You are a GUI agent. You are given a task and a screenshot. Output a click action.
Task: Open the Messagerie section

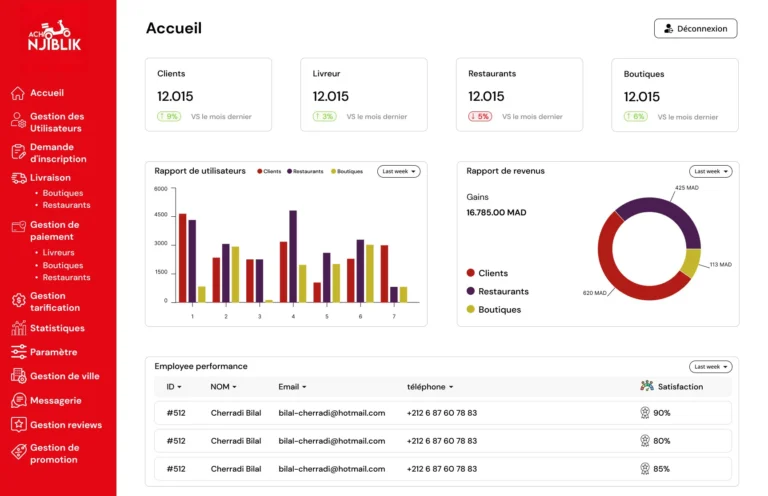pyautogui.click(x=56, y=401)
